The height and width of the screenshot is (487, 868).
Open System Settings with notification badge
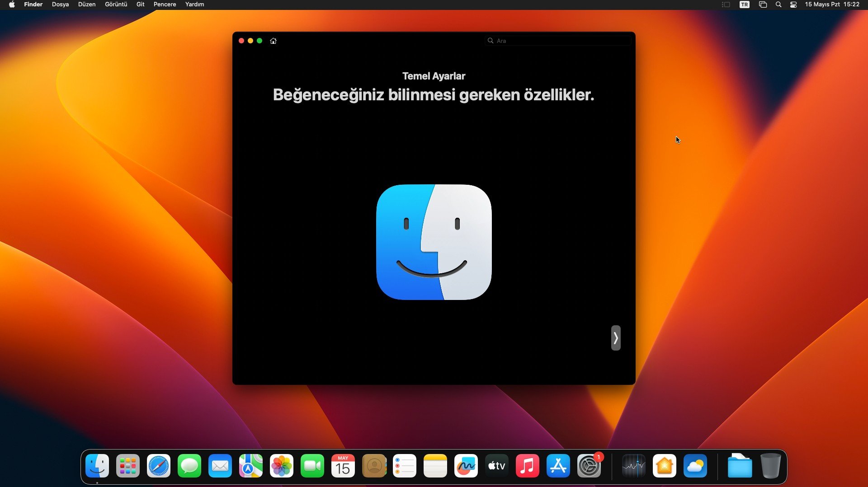pos(589,466)
